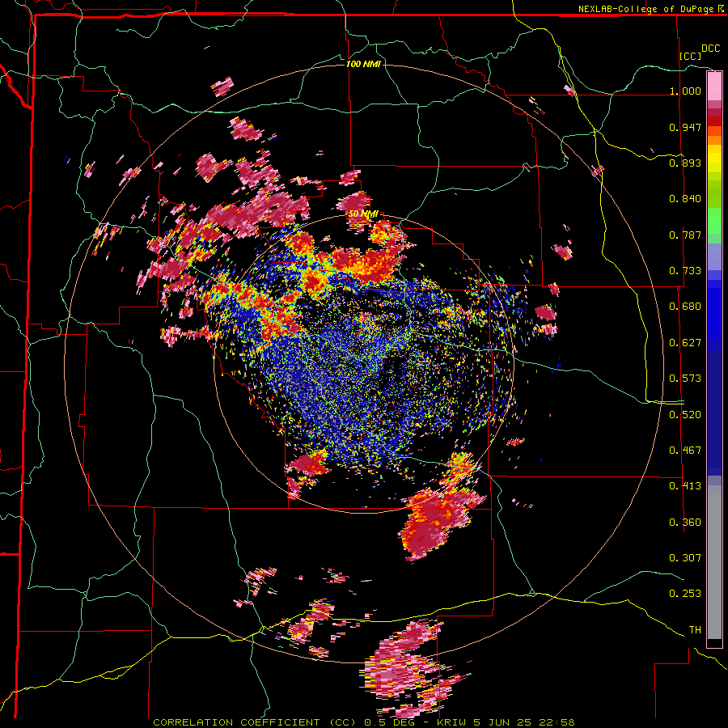Click the DCC legend heading
The width and height of the screenshot is (728, 728).
(710, 49)
